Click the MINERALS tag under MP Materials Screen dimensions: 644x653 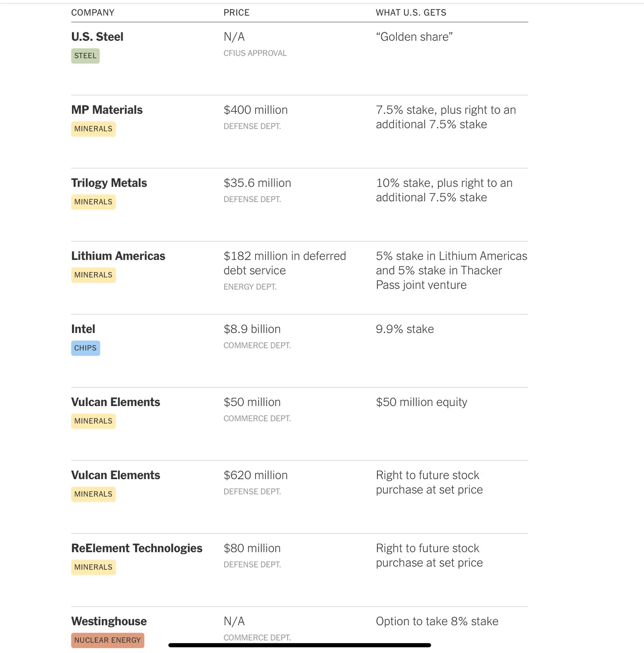(x=93, y=129)
